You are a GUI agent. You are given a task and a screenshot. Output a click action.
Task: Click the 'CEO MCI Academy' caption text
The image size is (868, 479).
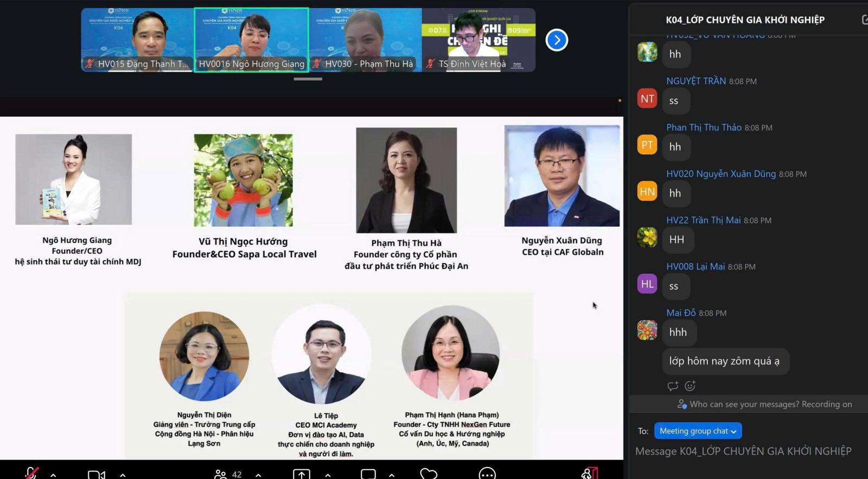pyautogui.click(x=326, y=425)
